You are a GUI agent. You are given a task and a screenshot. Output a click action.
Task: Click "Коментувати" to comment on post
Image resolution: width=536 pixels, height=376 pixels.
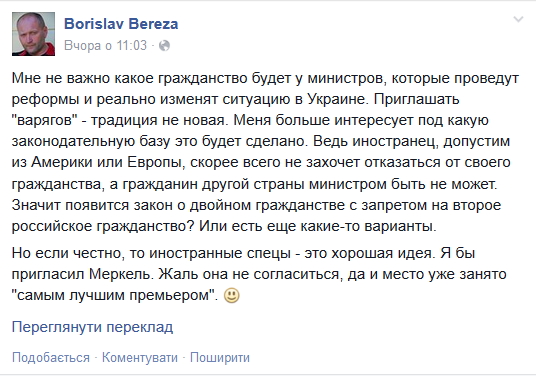click(140, 358)
